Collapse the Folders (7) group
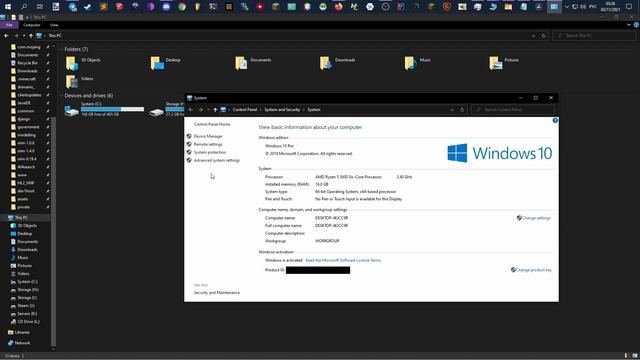Image resolution: width=640 pixels, height=360 pixels. pyautogui.click(x=62, y=49)
